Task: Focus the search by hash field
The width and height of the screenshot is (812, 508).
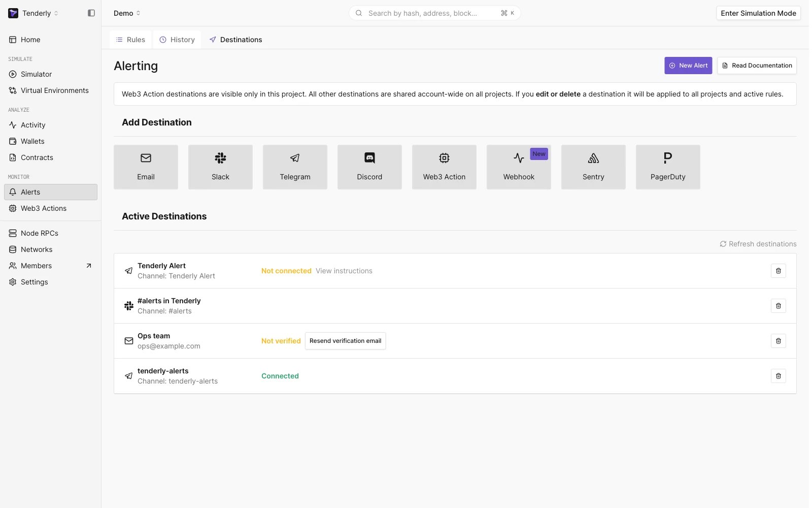Action: 434,13
